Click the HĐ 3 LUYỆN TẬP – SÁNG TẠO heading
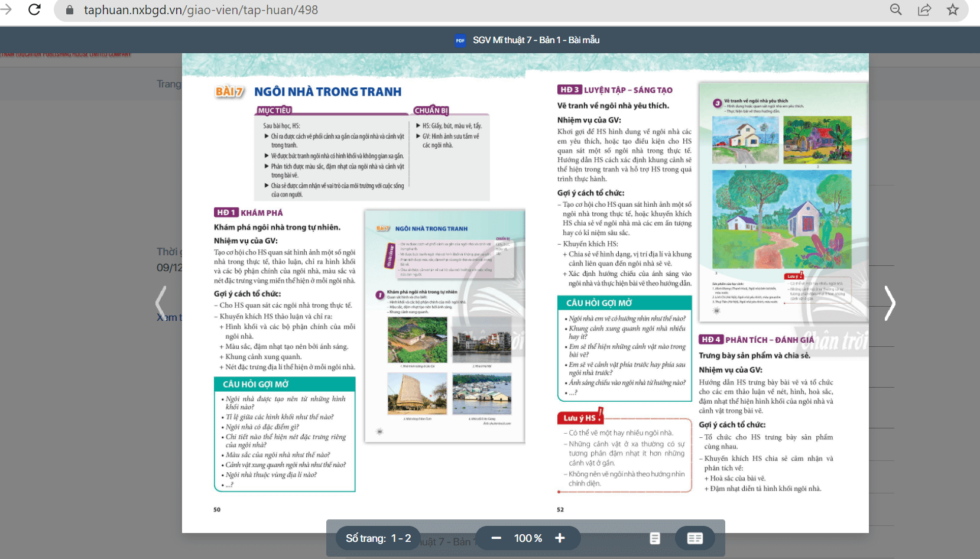The image size is (980, 559). click(x=615, y=90)
